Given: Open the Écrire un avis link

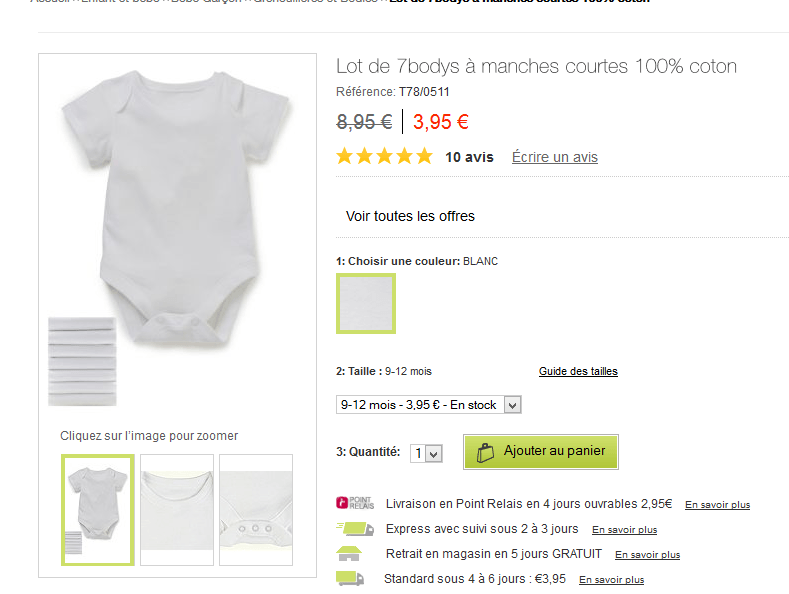Looking at the screenshot, I should pos(554,157).
